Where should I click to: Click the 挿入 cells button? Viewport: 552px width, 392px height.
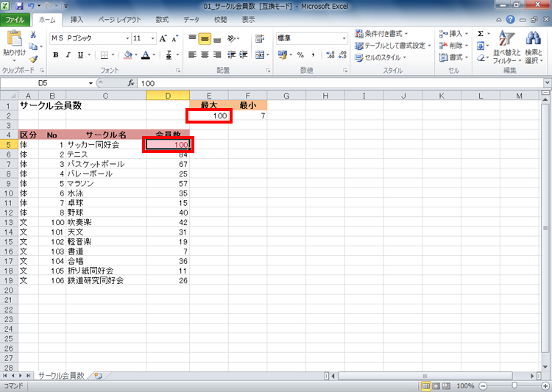[x=453, y=34]
